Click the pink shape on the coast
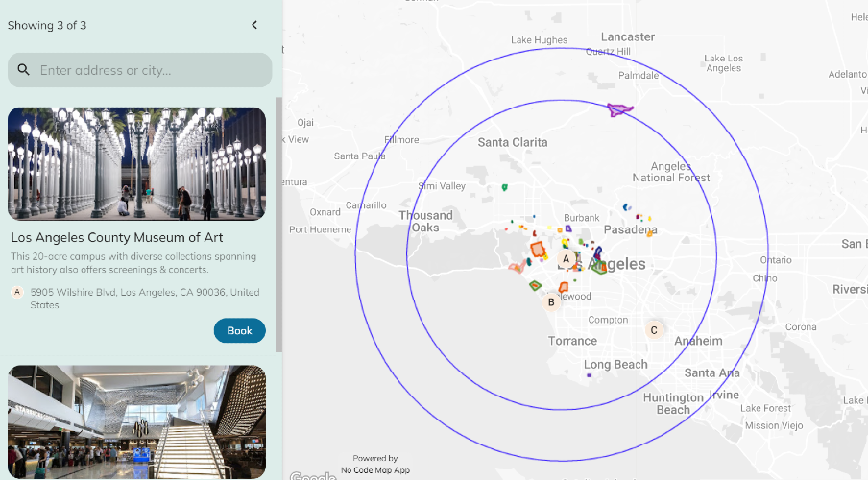The height and width of the screenshot is (480, 868). pos(518,267)
